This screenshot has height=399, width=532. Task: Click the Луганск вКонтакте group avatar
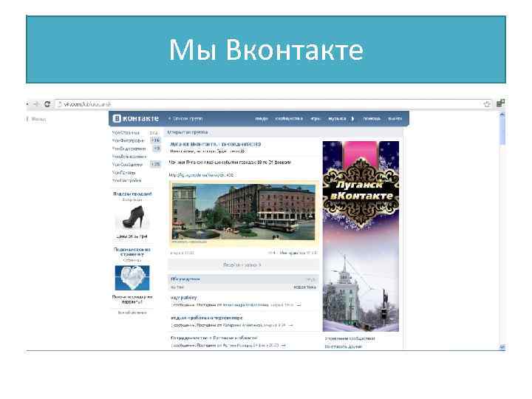click(361, 236)
